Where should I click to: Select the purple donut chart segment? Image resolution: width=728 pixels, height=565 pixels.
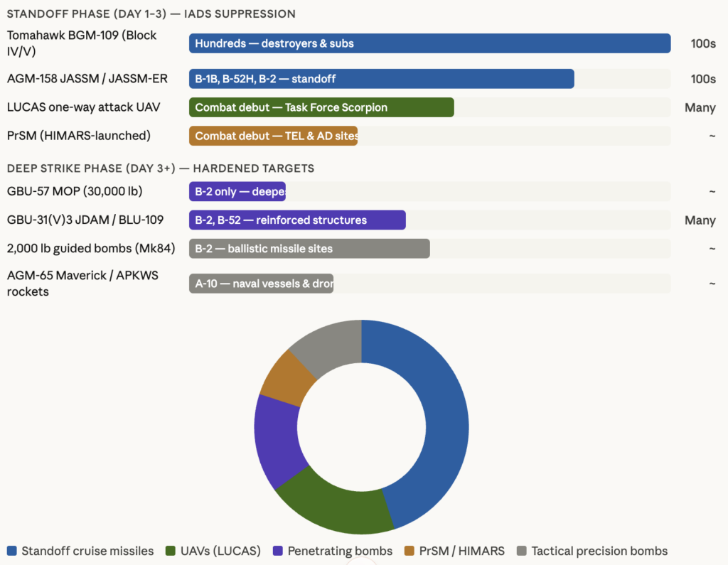pyautogui.click(x=276, y=441)
